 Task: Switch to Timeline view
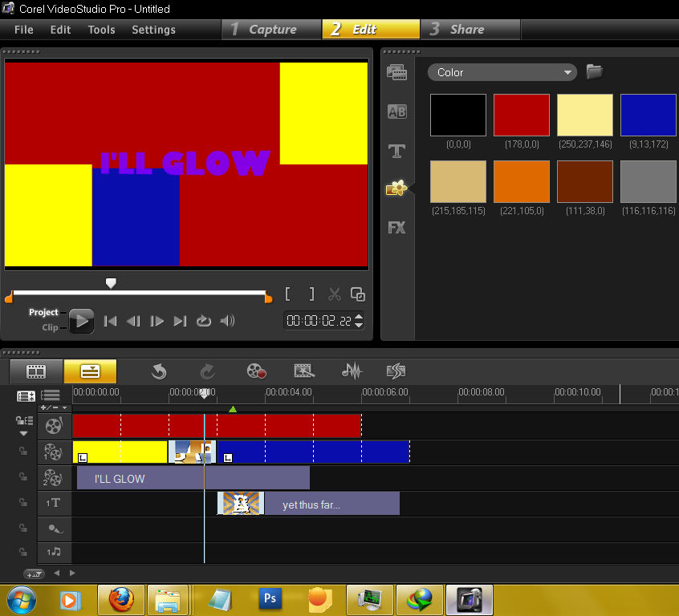pos(90,371)
